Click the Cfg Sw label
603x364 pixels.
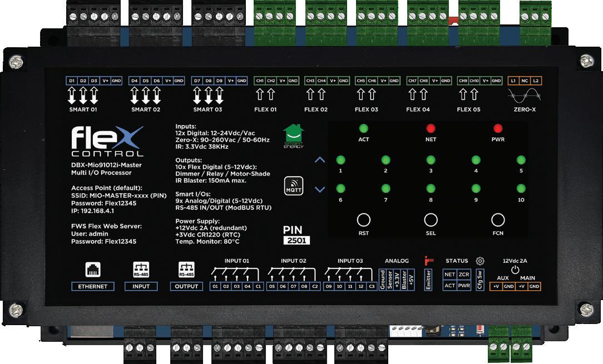(x=480, y=280)
